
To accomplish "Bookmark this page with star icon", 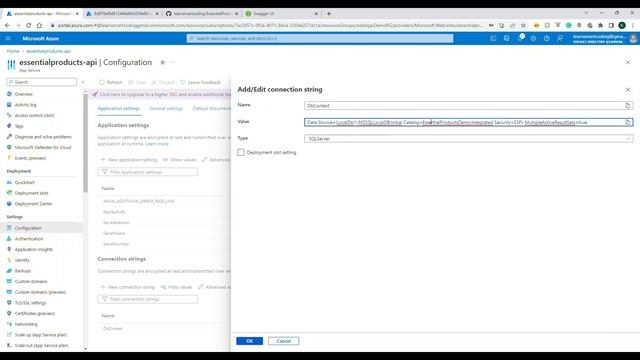I will point(523,25).
